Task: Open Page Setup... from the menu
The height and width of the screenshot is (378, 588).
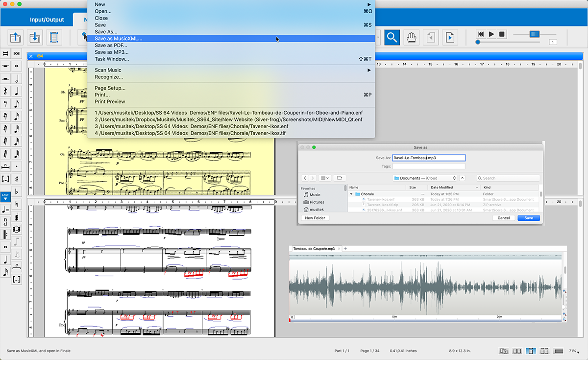Action: [x=231, y=88]
